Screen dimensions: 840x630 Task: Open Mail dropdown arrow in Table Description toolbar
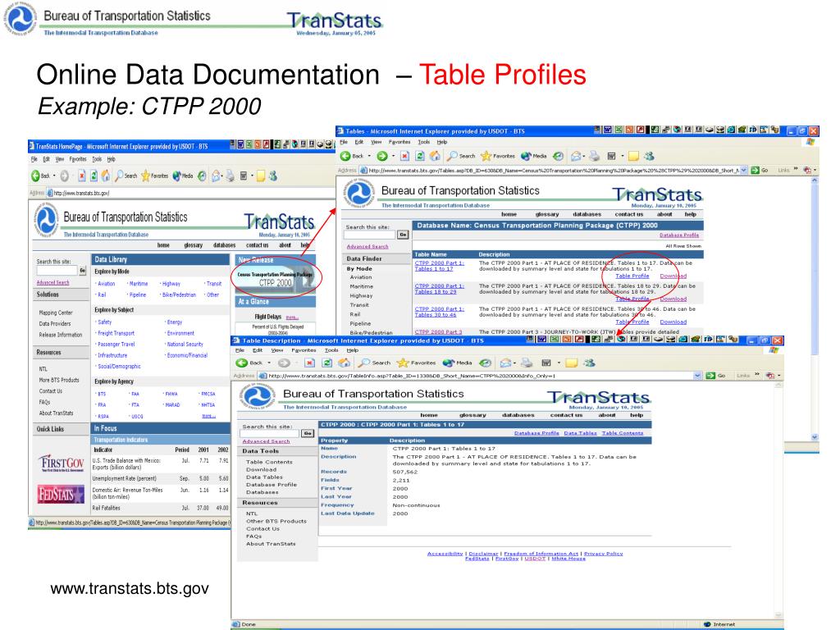click(515, 363)
